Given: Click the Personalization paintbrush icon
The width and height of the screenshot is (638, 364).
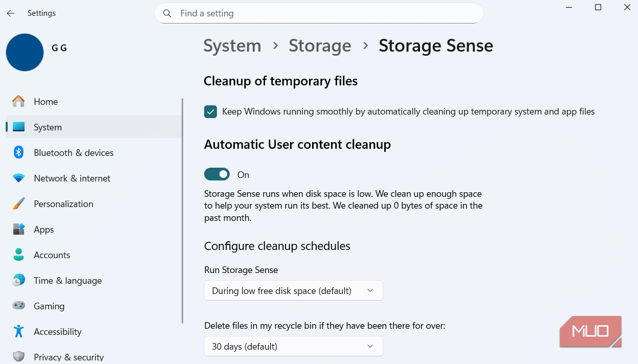Looking at the screenshot, I should coord(19,203).
